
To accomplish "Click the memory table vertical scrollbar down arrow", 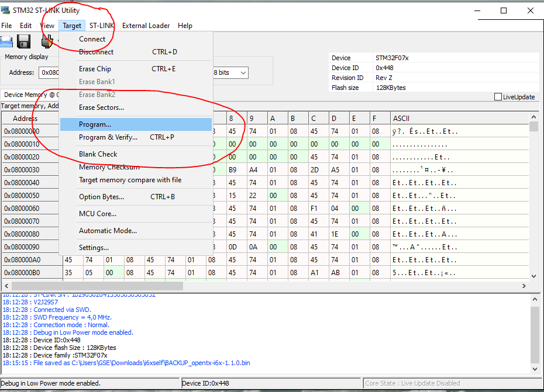I will click(533, 276).
